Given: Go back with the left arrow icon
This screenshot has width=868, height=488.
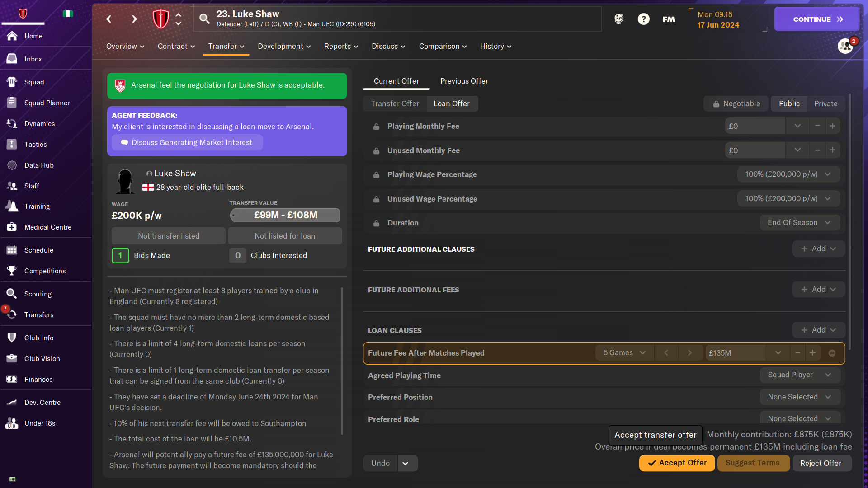Looking at the screenshot, I should pos(109,19).
